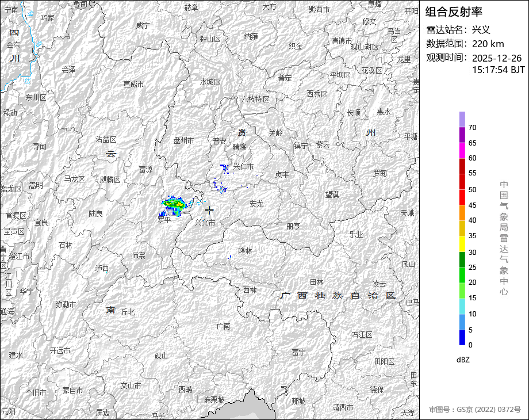Click the 富源 map label
This screenshot has height=420, width=529.
point(145,169)
